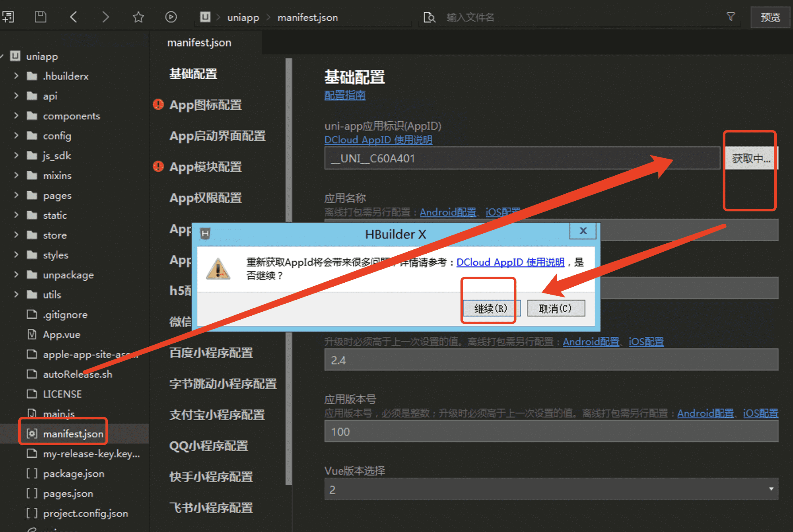Click manifest.json in the breadcrumb
Screen dimensions: 793x532
pyautogui.click(x=308, y=17)
